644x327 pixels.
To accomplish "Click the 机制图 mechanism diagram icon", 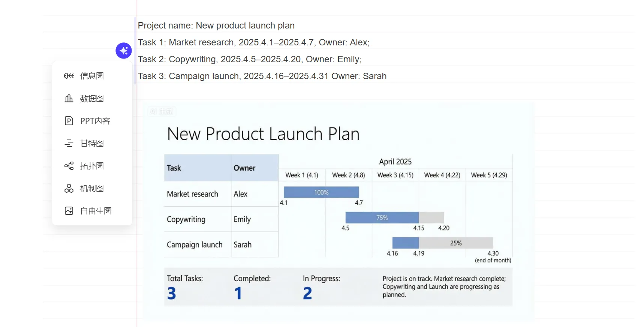I will [x=69, y=188].
